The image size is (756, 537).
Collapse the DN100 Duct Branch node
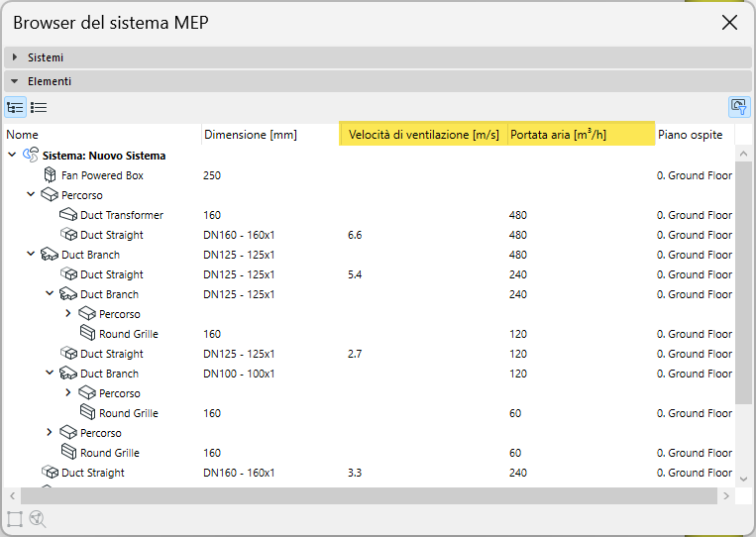point(50,374)
